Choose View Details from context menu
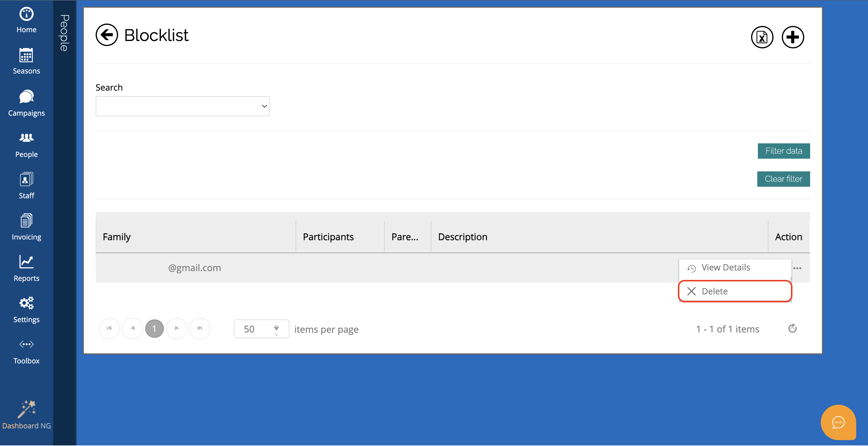Screen dimensions: 868x446 pyautogui.click(x=725, y=268)
